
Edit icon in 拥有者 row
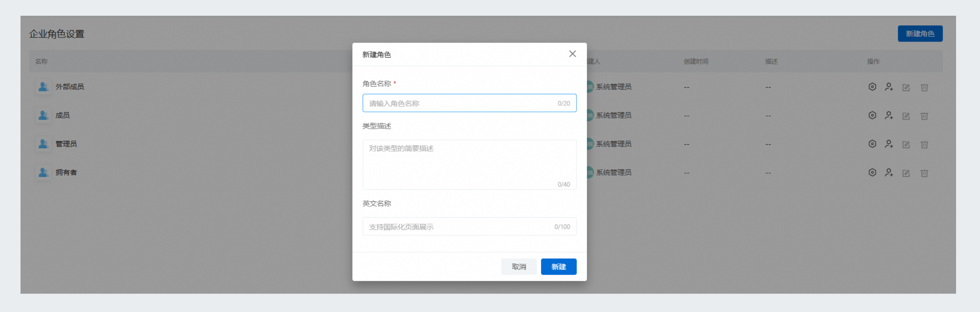tap(906, 173)
